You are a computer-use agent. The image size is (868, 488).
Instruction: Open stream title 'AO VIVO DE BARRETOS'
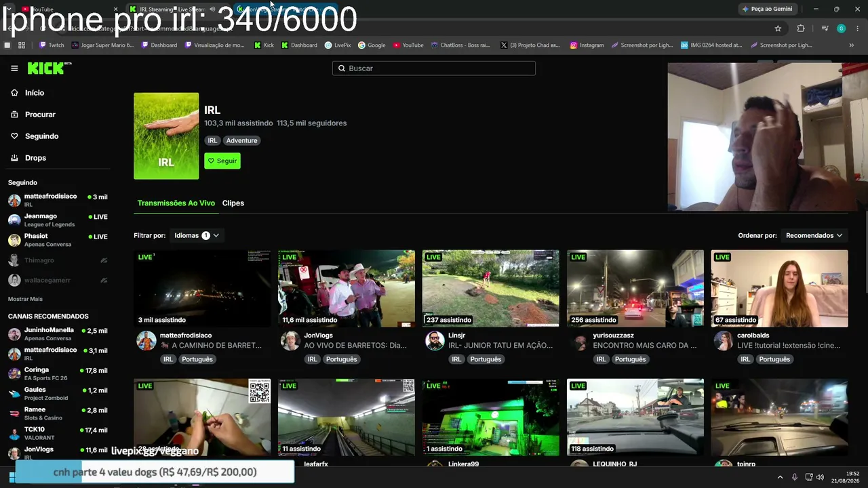(355, 346)
